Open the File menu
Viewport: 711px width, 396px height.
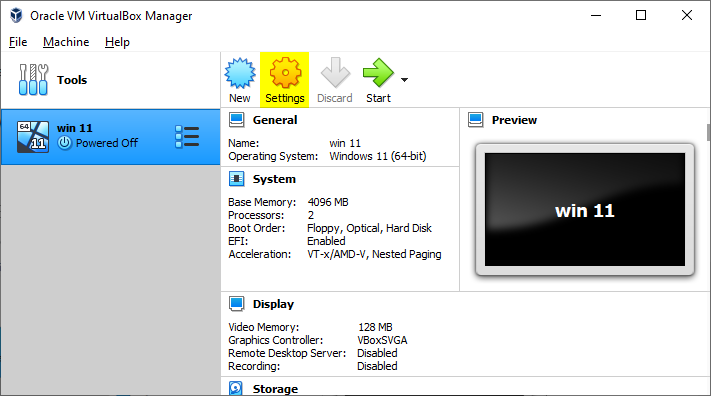(x=18, y=42)
